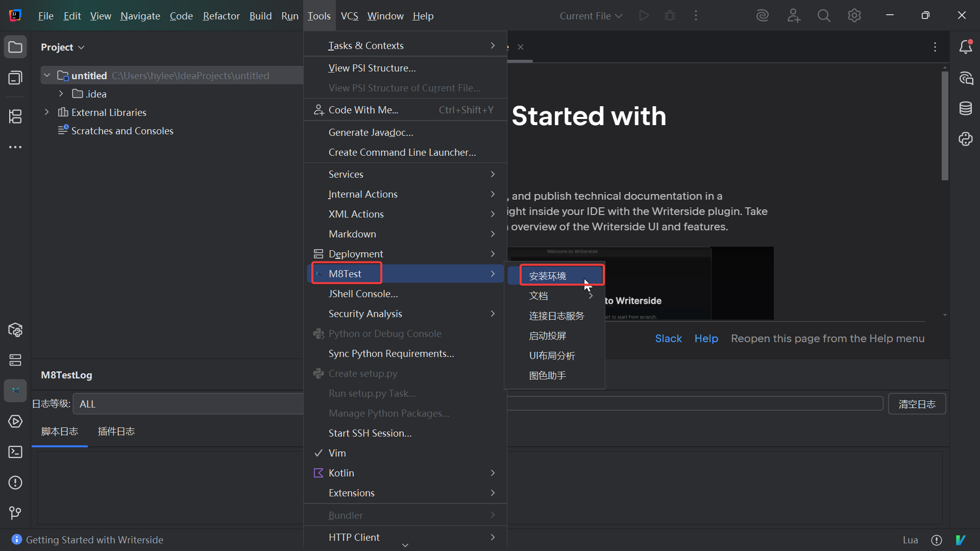980x551 pixels.
Task: Choose Sync Python Requirements menu item
Action: [x=405, y=353]
